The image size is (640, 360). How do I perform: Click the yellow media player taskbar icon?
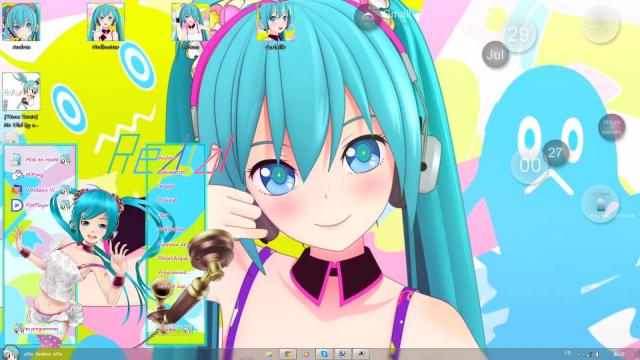pyautogui.click(x=306, y=354)
